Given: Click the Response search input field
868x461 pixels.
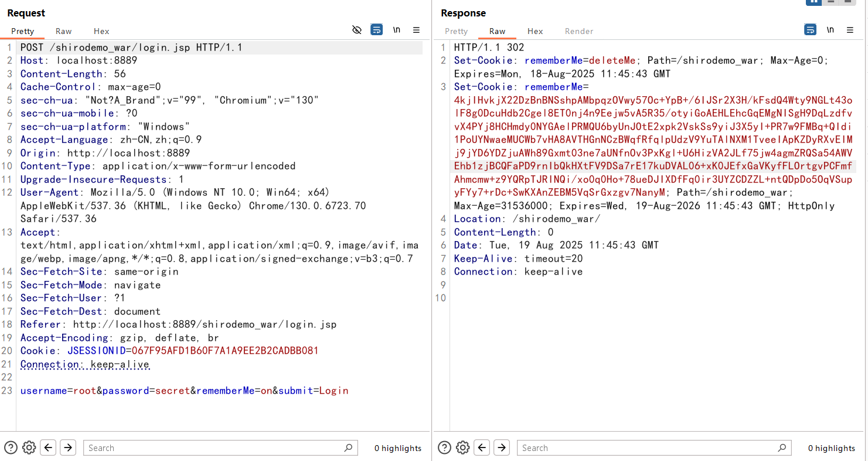Looking at the screenshot, I should pos(648,448).
